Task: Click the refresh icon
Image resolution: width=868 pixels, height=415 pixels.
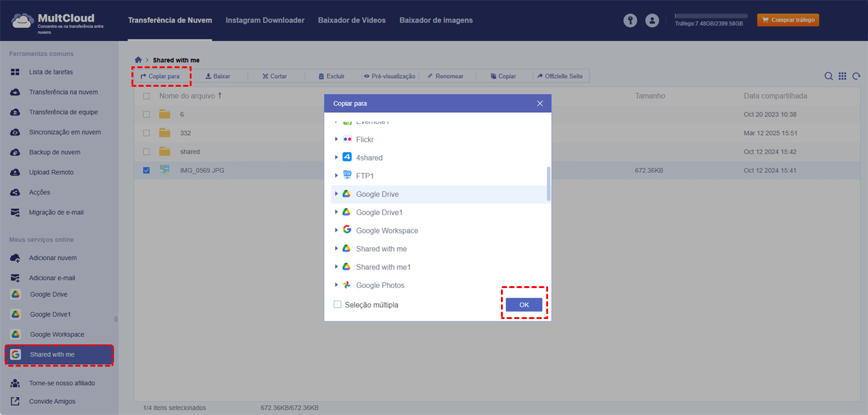Action: point(856,76)
